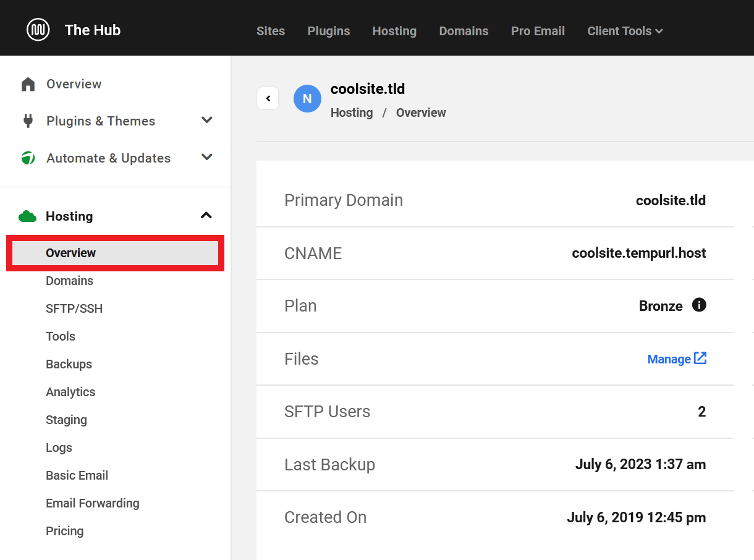This screenshot has height=560, width=754.
Task: Open Pro Email from top navigation
Action: pos(538,31)
